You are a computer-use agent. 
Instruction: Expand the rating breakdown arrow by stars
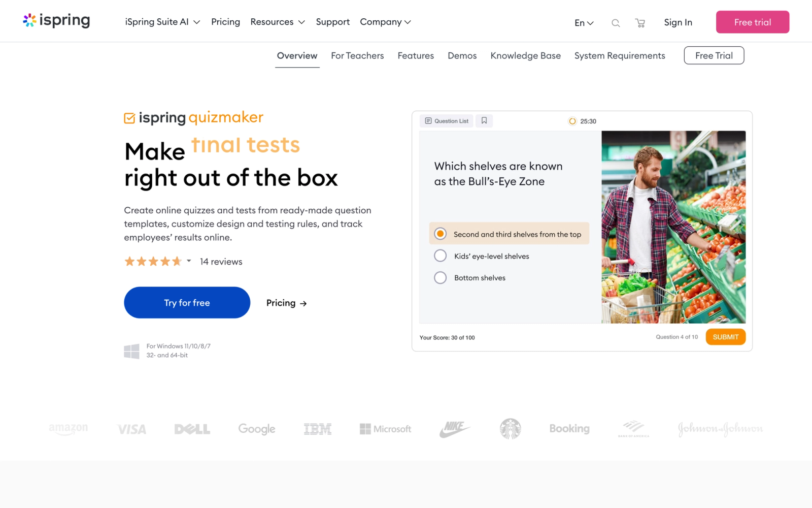click(189, 261)
